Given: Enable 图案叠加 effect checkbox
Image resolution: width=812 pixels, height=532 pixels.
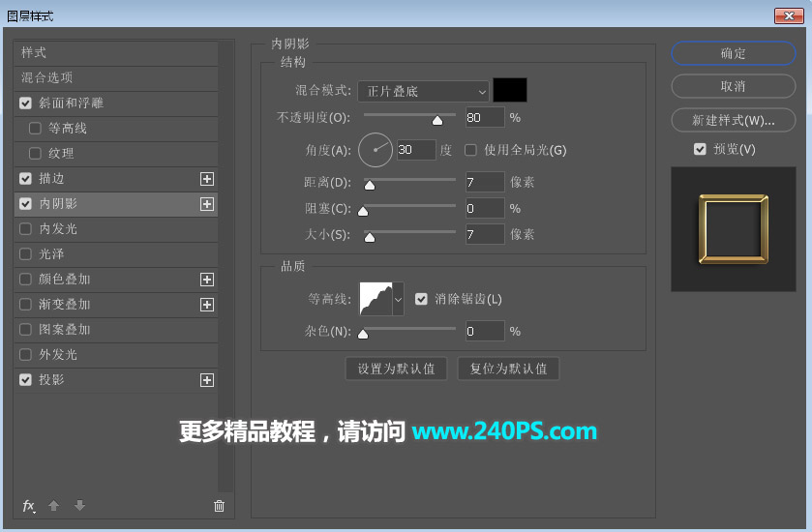Looking at the screenshot, I should coord(25,330).
